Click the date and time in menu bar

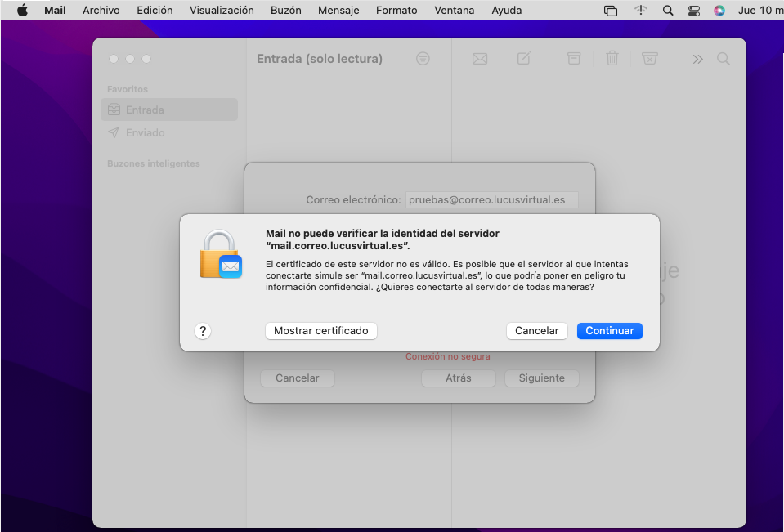760,10
